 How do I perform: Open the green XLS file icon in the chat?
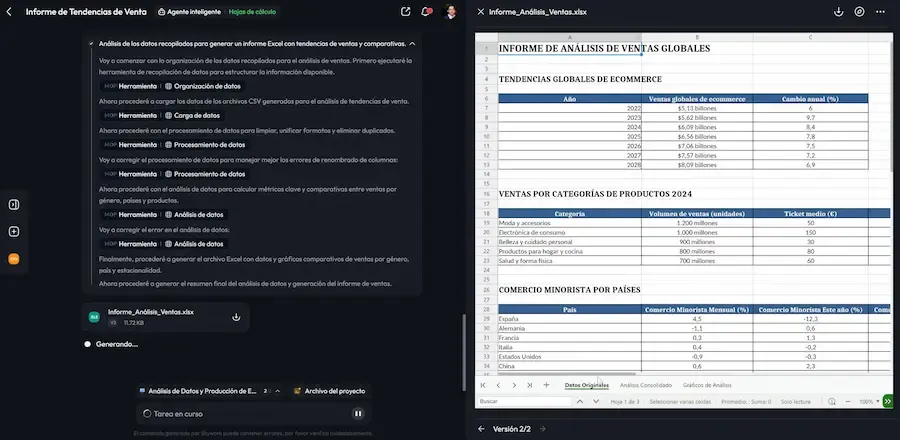tap(94, 317)
